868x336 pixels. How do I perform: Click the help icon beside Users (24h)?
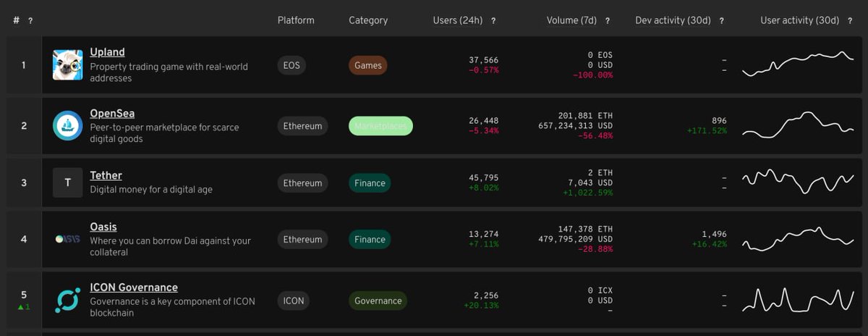tap(493, 21)
